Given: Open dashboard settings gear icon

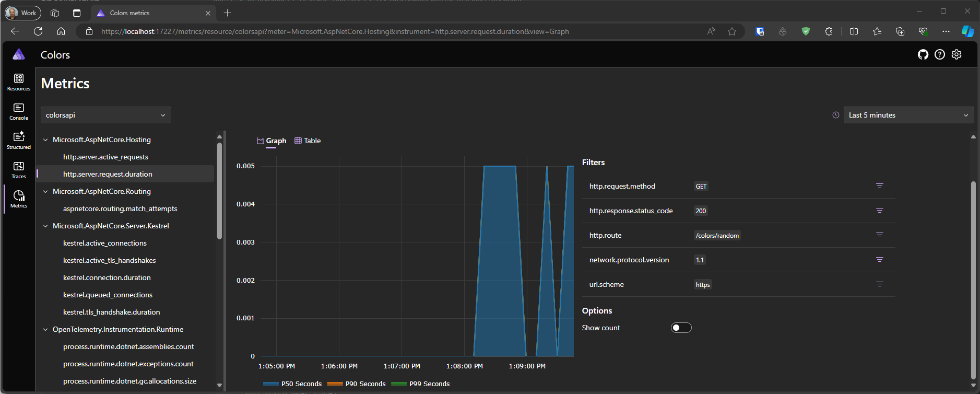Looking at the screenshot, I should (x=956, y=55).
